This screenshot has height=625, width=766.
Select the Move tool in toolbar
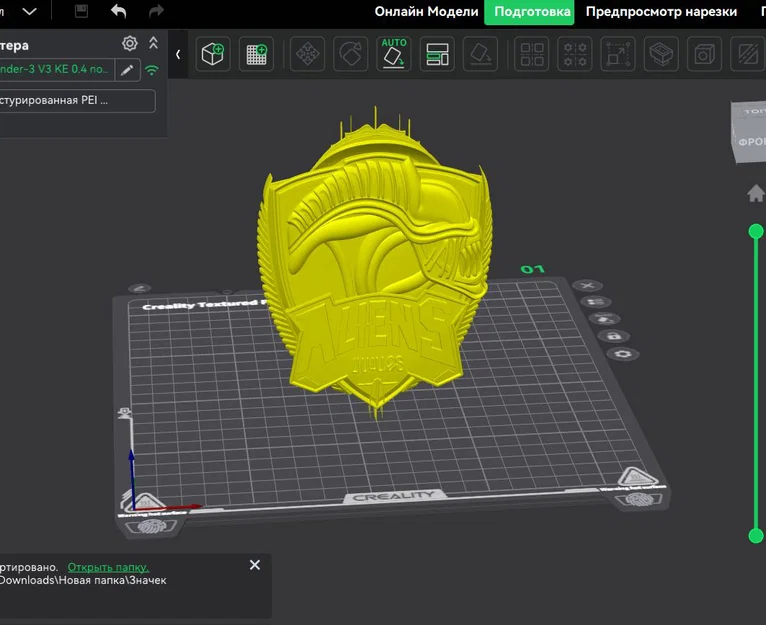(x=307, y=54)
